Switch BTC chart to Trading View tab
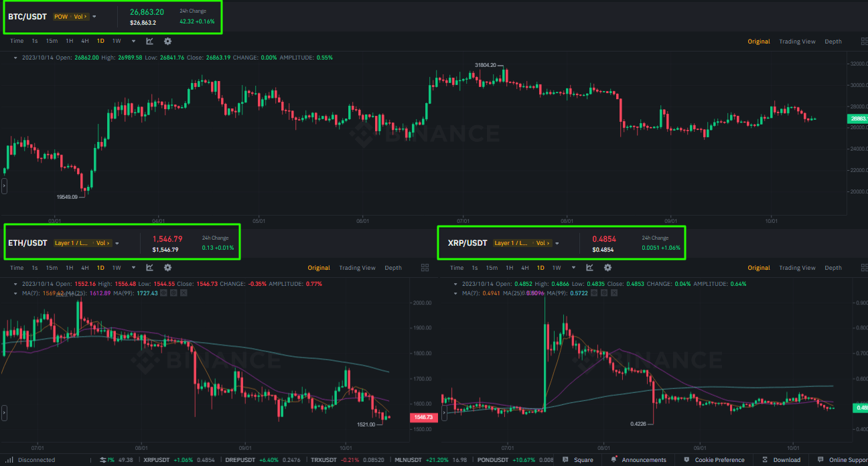The width and height of the screenshot is (868, 466). coord(797,42)
